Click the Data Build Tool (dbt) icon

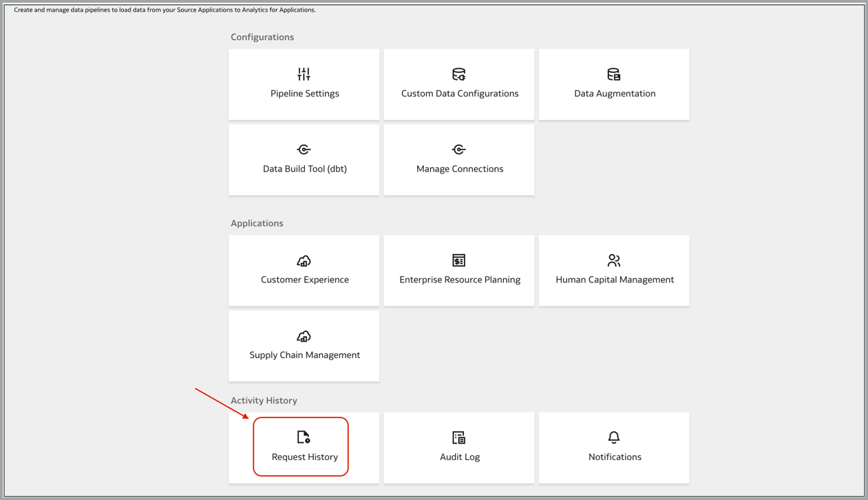click(304, 149)
